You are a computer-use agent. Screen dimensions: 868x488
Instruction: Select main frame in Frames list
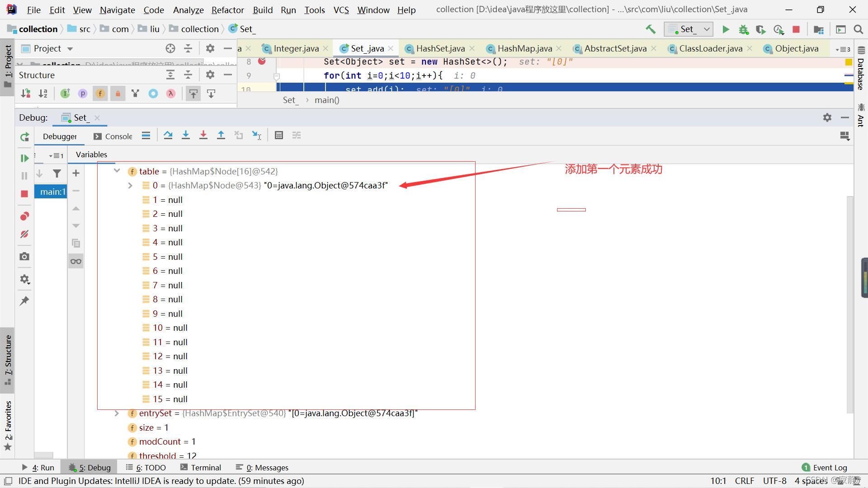click(x=51, y=192)
